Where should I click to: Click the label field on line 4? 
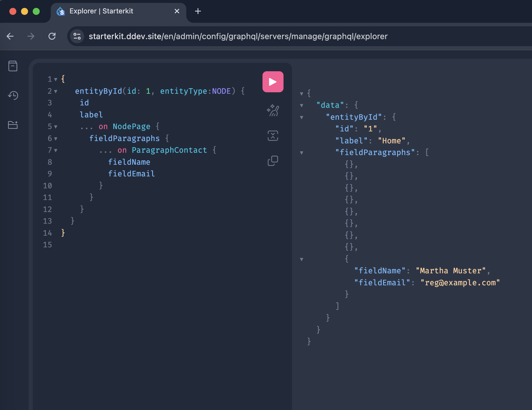click(x=91, y=115)
